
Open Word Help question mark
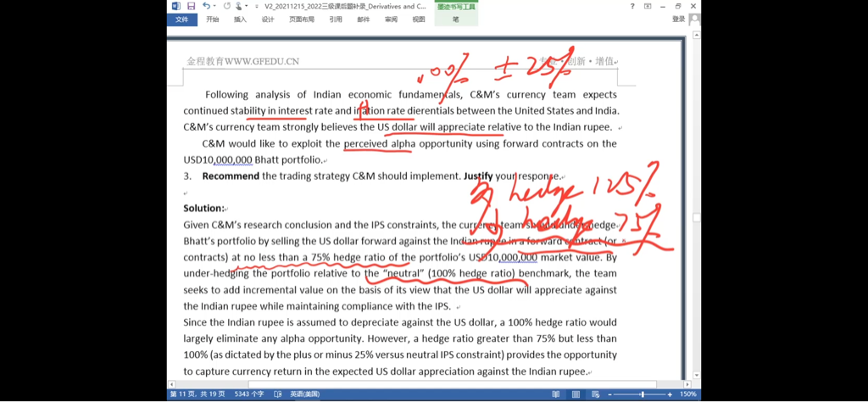[x=632, y=6]
